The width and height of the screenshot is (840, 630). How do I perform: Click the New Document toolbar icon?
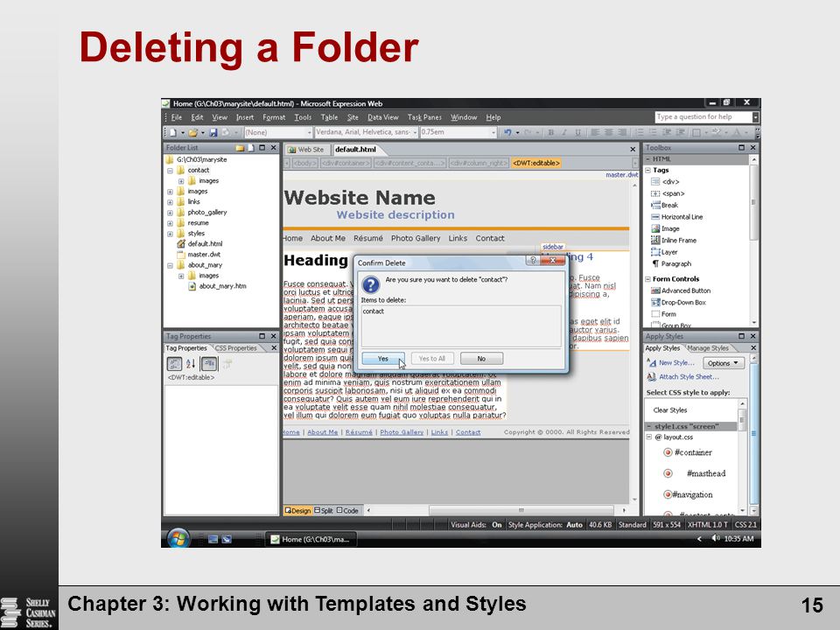pyautogui.click(x=173, y=132)
